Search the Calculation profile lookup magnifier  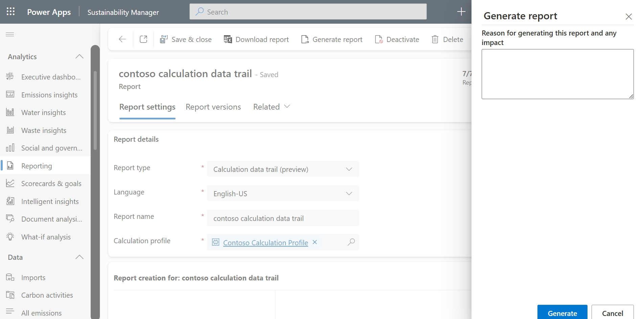tap(351, 242)
